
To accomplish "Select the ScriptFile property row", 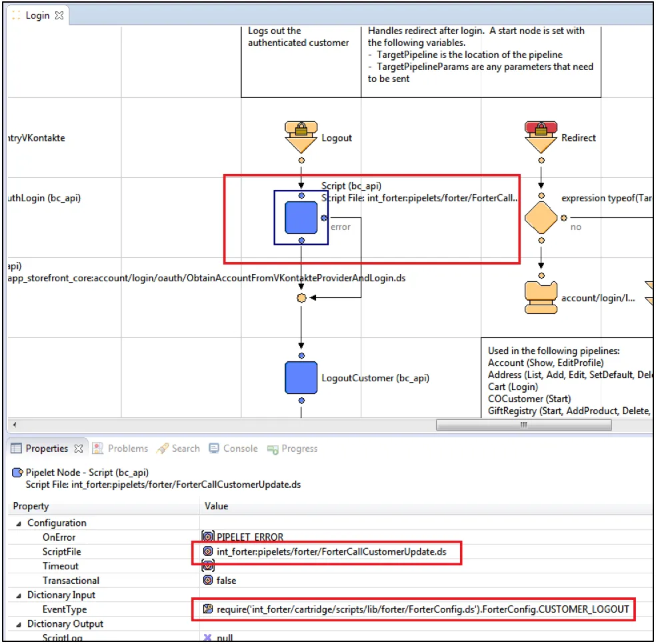I will click(x=330, y=551).
